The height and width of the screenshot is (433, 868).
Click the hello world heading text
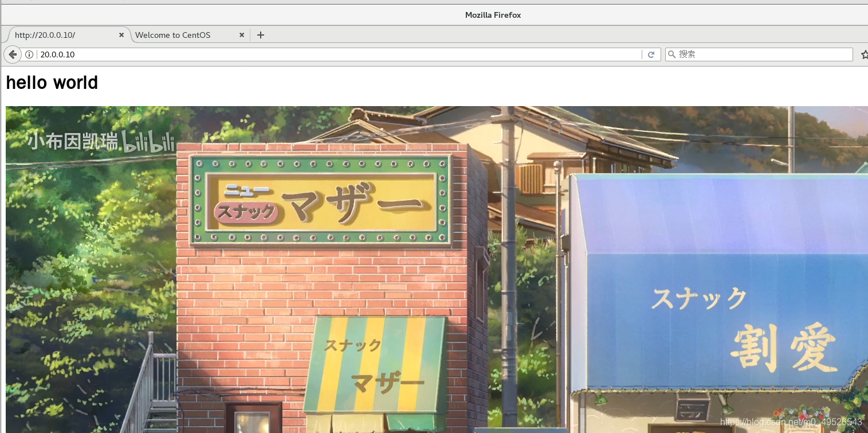tap(52, 83)
